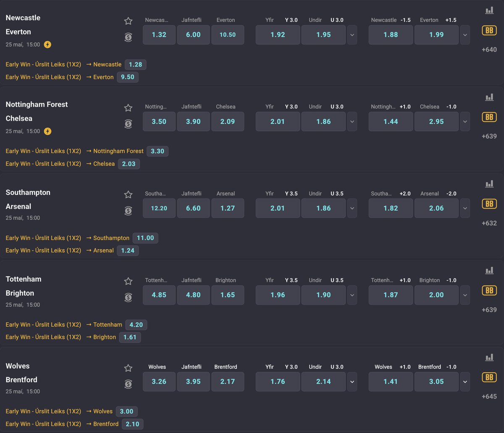This screenshot has height=433, width=504.
Task: Select Early Win Nottingham Forest odds 3.30
Action: click(157, 151)
